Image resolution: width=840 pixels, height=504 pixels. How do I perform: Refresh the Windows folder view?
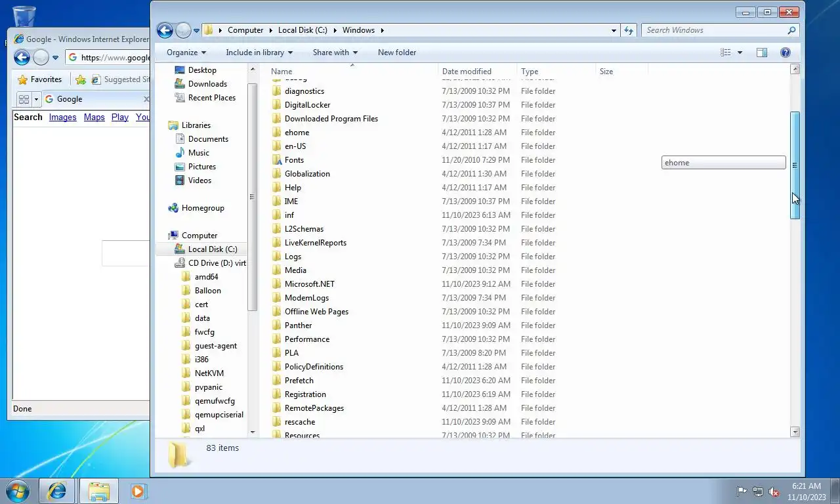pos(629,30)
